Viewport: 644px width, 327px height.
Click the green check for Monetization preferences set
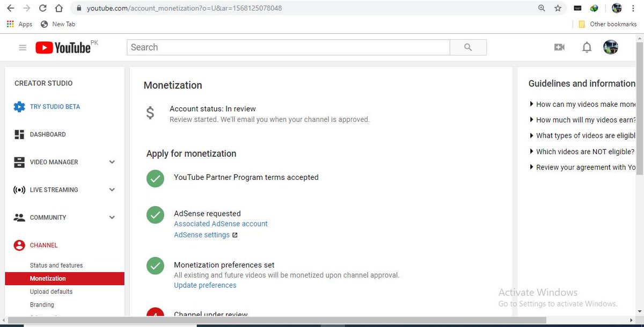click(155, 266)
